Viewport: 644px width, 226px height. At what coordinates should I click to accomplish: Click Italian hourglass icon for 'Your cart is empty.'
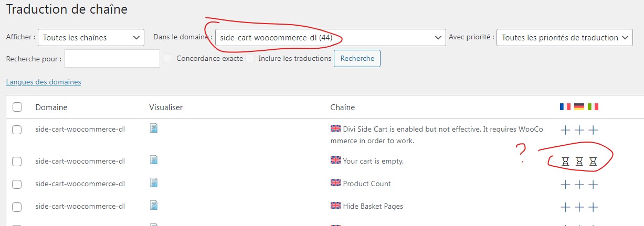(x=593, y=162)
